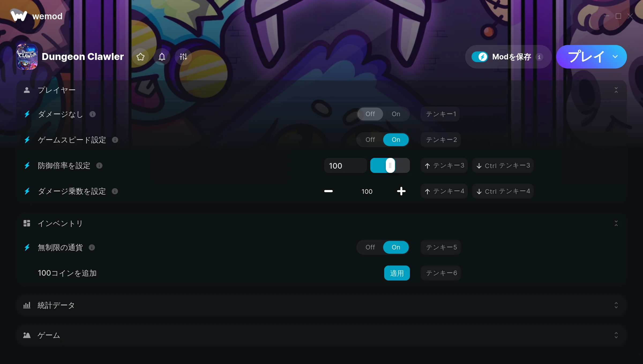Switch ゲームスピード設定 to Off
Viewport: 643px width, 364px height.
click(370, 140)
